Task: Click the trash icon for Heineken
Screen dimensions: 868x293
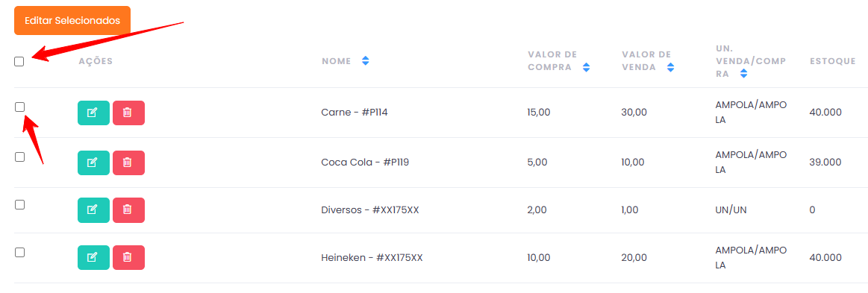Action: pos(128,258)
